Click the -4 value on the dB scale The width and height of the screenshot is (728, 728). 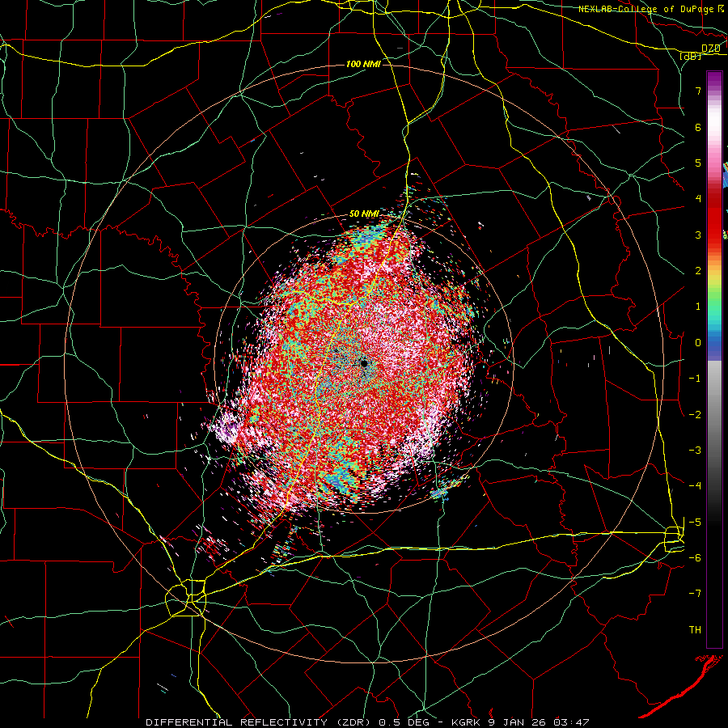[695, 485]
